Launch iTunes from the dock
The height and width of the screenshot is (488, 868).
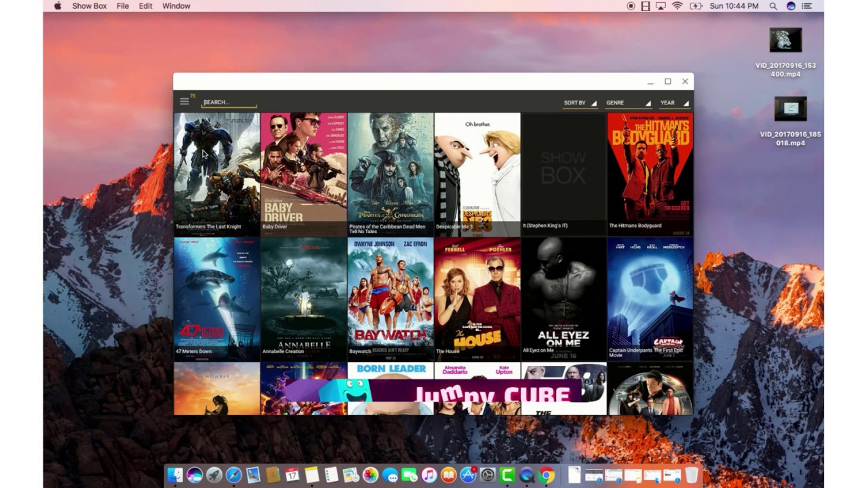pyautogui.click(x=429, y=475)
